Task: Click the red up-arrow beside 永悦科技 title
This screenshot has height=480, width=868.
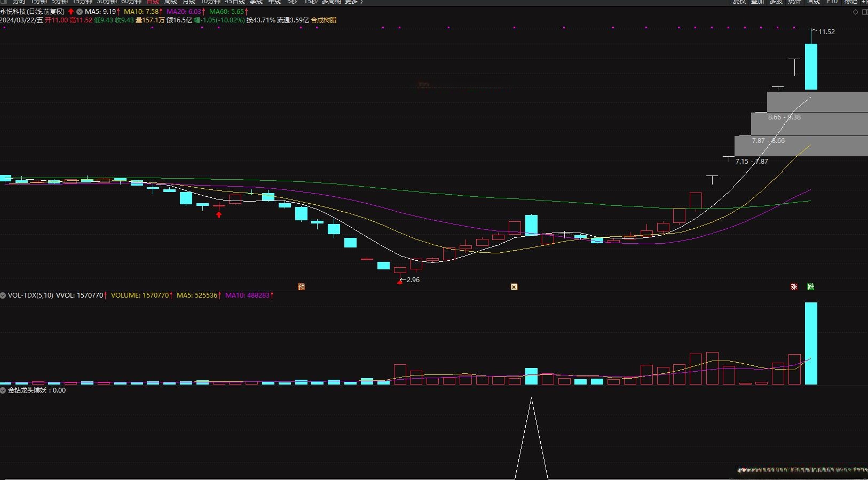Action: point(71,12)
